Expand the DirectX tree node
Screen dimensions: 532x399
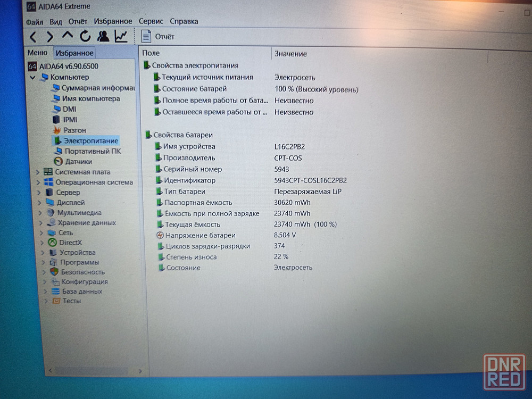pyautogui.click(x=41, y=243)
